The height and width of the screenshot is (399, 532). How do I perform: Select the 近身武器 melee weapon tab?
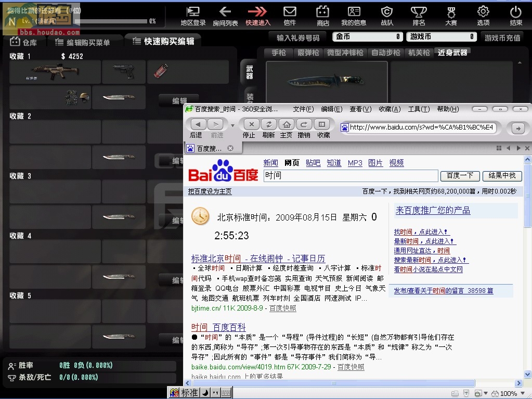tap(452, 53)
